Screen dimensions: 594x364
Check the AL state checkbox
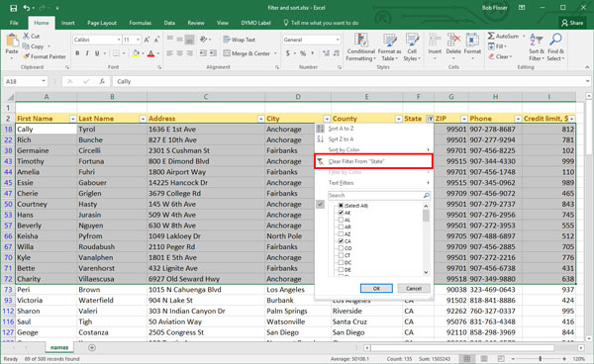point(341,220)
